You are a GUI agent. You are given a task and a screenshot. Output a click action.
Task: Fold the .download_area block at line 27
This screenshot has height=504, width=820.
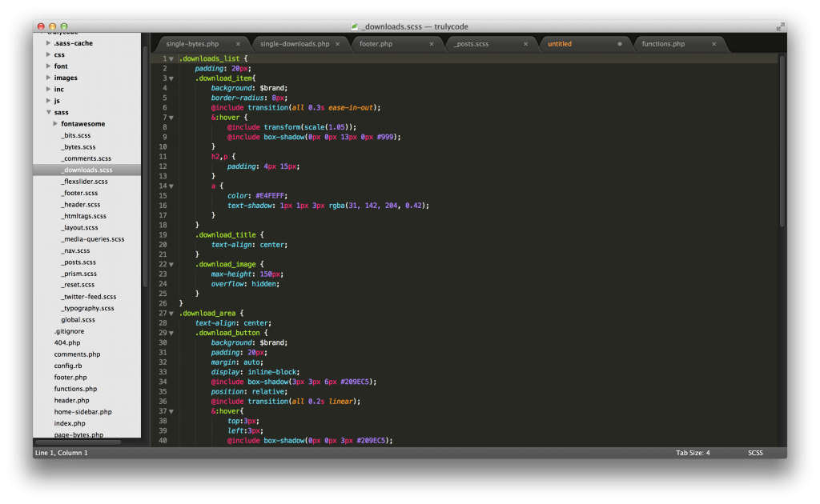pos(171,314)
